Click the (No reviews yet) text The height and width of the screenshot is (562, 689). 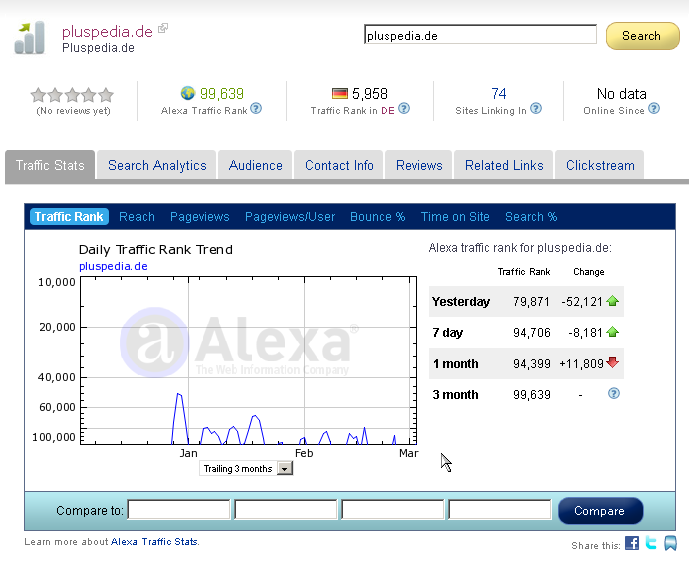click(x=73, y=111)
